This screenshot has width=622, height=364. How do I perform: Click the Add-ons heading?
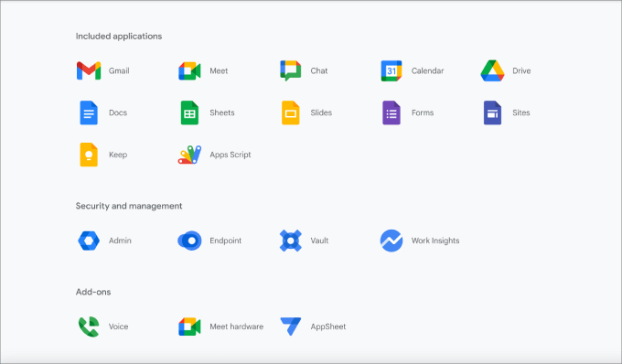93,293
